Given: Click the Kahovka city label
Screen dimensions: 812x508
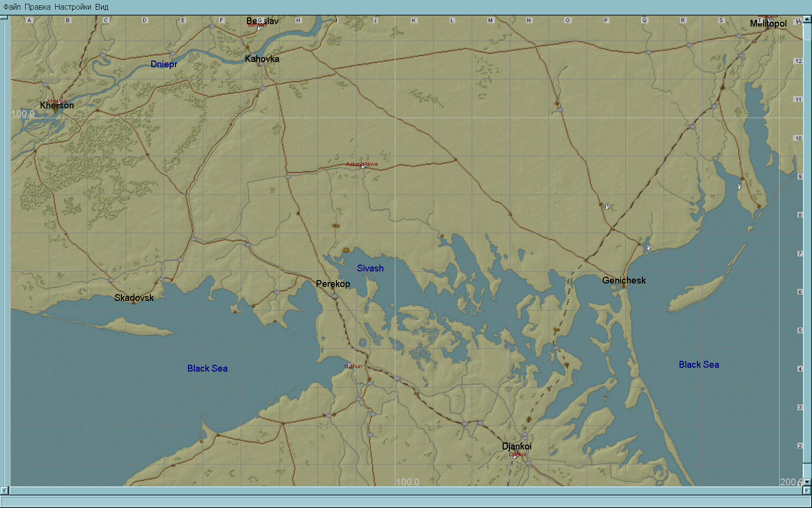Looking at the screenshot, I should tap(262, 59).
